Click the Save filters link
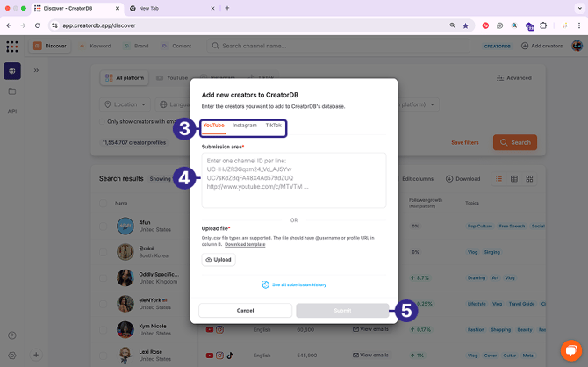Viewport: 588px width, 367px height. coord(465,142)
